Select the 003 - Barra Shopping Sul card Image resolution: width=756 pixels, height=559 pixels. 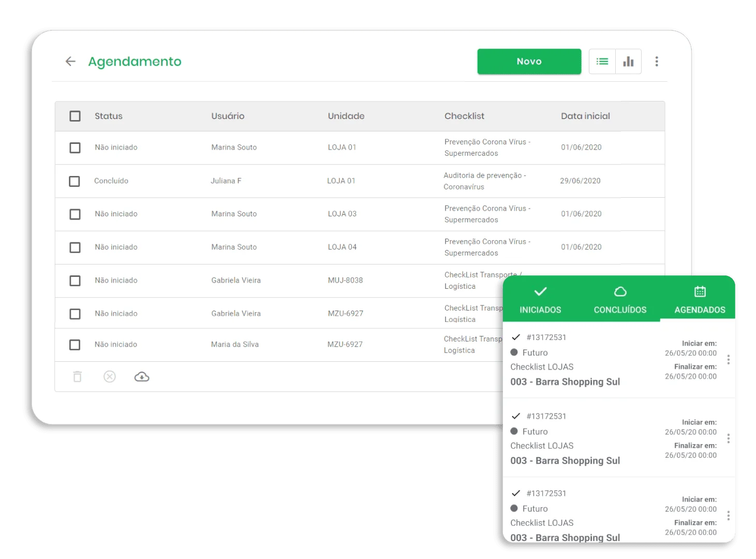(x=565, y=381)
